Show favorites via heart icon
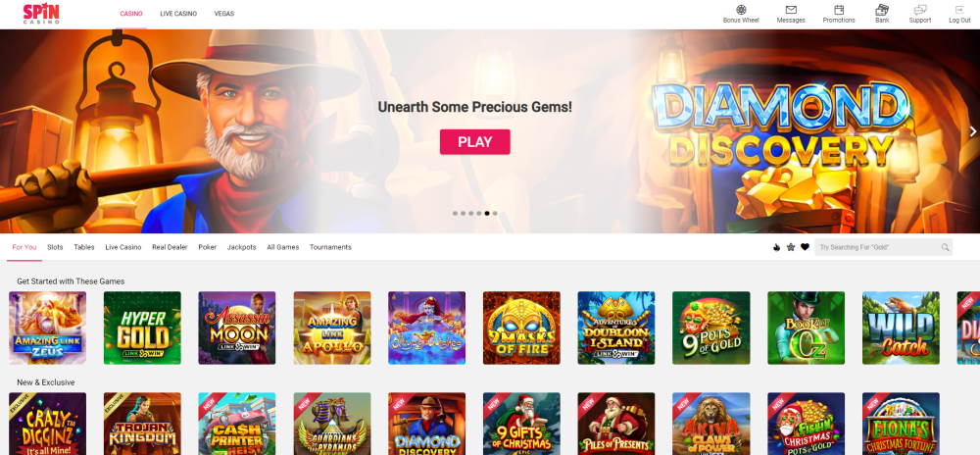The width and height of the screenshot is (980, 455). click(805, 247)
